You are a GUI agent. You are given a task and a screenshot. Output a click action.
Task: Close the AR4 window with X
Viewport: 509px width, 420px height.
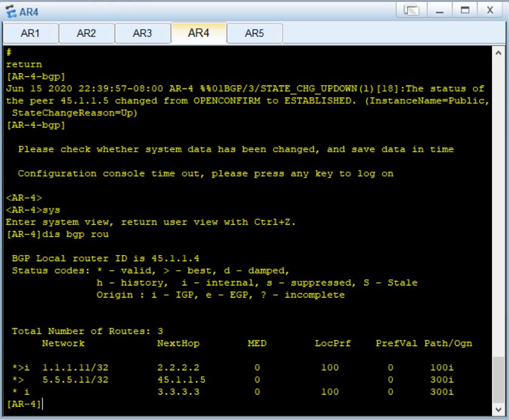pyautogui.click(x=490, y=10)
